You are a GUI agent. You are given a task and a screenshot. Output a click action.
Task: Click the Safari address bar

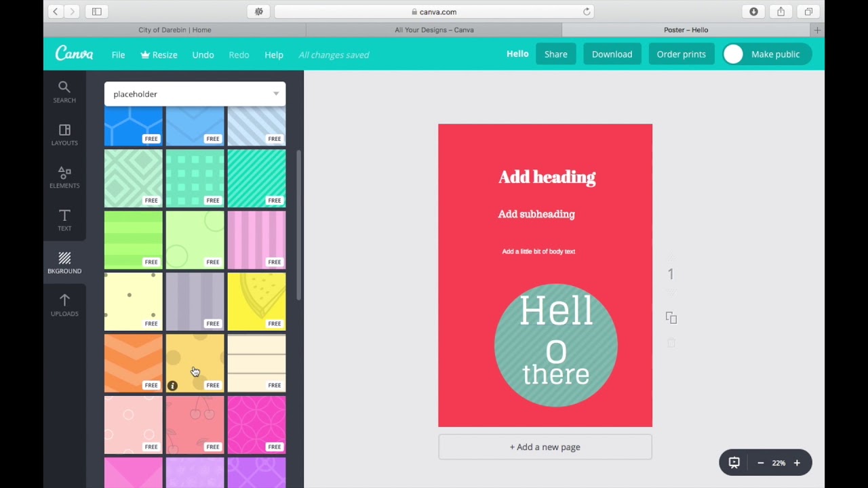click(435, 12)
